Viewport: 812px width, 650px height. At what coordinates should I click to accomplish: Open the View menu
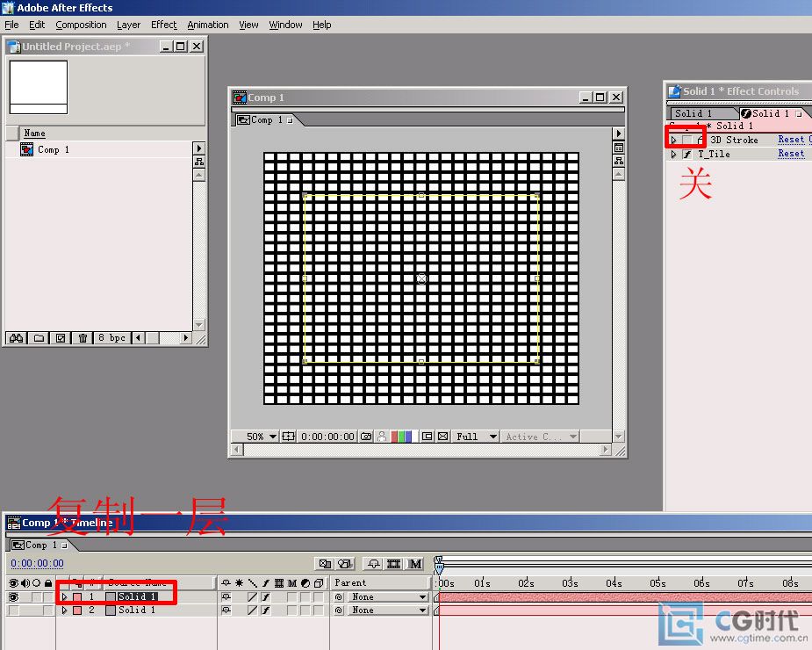click(248, 25)
